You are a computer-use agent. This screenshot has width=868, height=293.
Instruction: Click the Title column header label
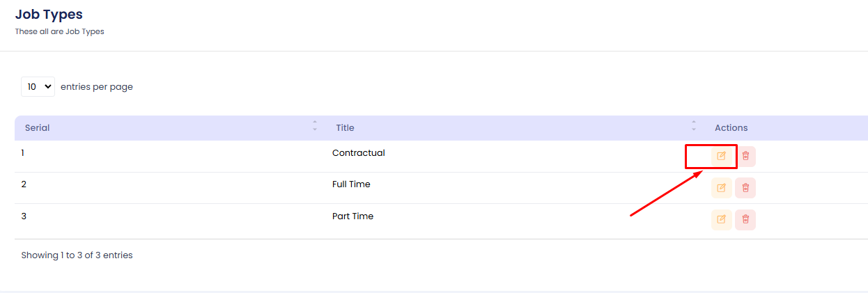(345, 128)
